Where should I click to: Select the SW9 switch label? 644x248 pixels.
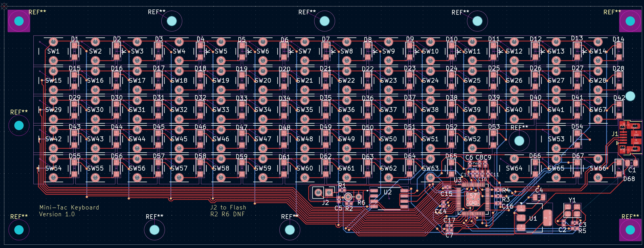coord(388,51)
